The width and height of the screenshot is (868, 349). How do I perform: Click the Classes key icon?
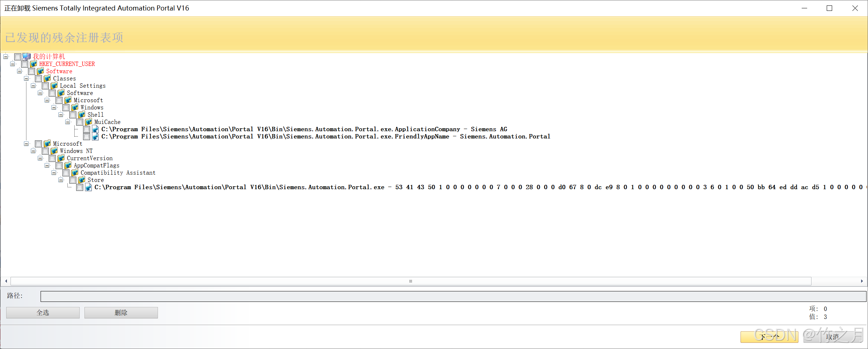pos(47,78)
